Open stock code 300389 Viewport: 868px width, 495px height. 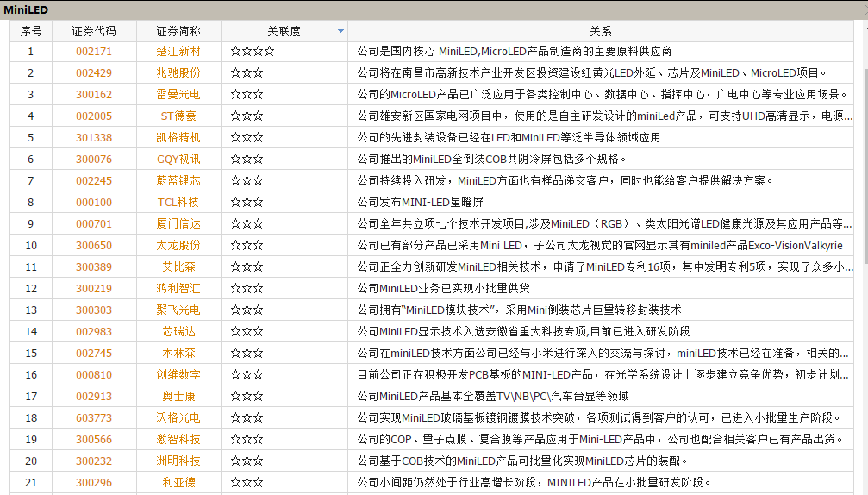pos(94,267)
